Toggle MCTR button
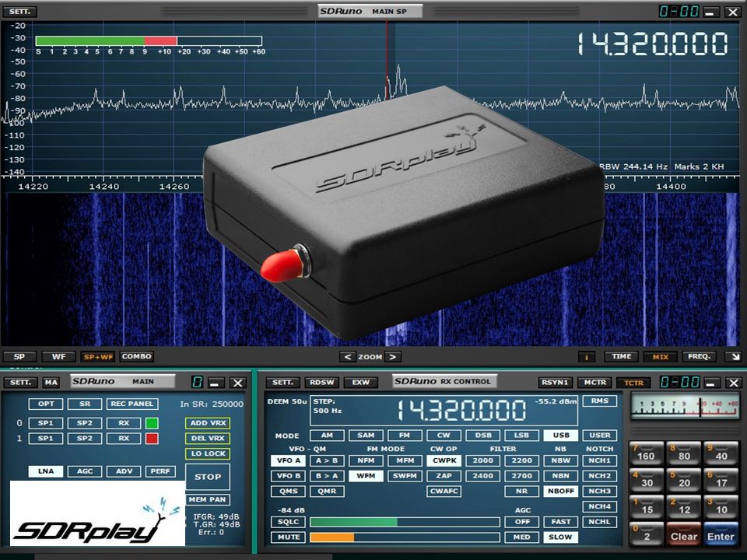The width and height of the screenshot is (747, 560). [595, 383]
